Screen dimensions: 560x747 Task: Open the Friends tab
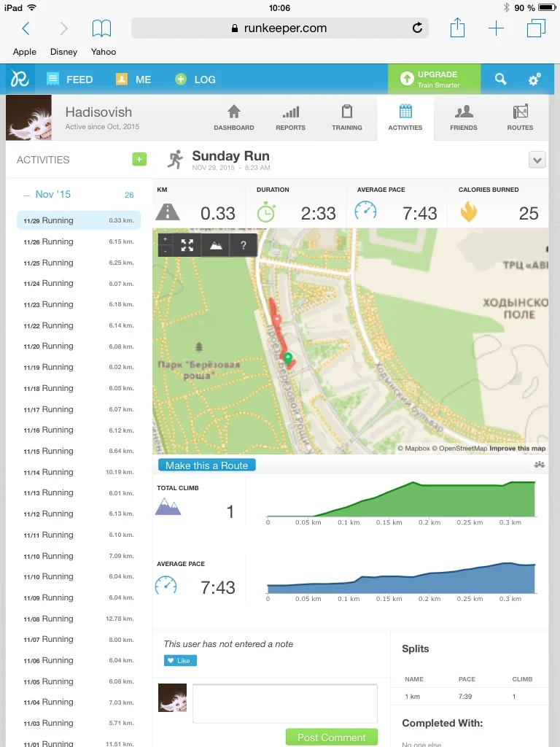[463, 117]
